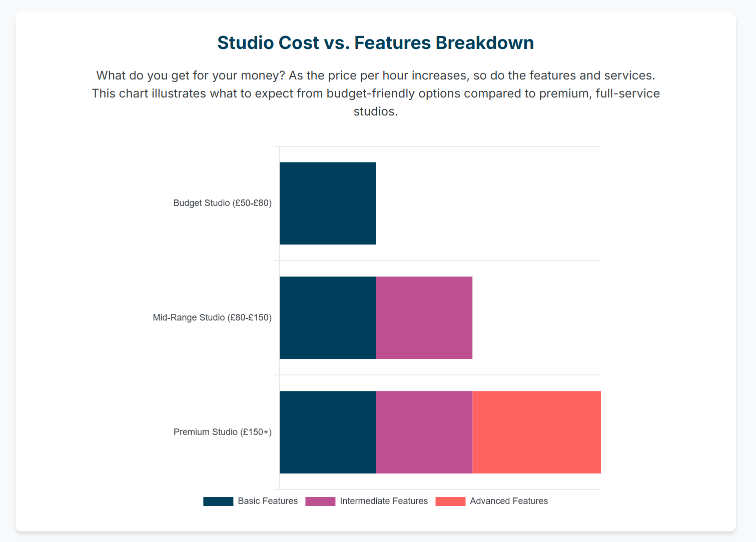Viewport: 756px width, 542px height.
Task: Toggle Basic Features legend swatch
Action: pyautogui.click(x=218, y=501)
